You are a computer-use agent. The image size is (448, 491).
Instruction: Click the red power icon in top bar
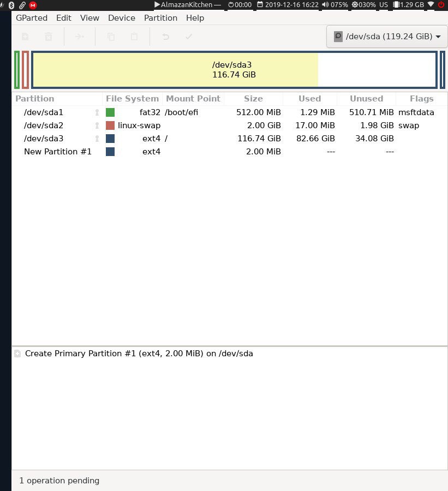click(x=441, y=5)
